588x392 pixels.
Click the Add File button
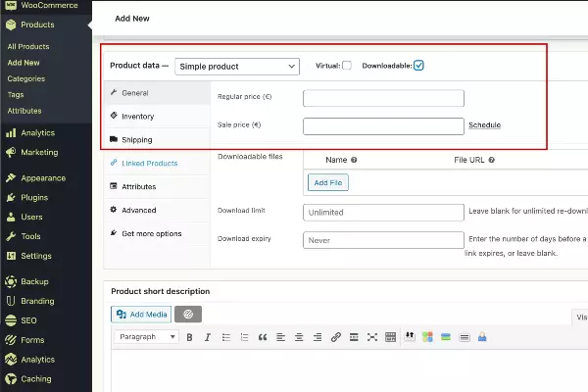coord(327,182)
